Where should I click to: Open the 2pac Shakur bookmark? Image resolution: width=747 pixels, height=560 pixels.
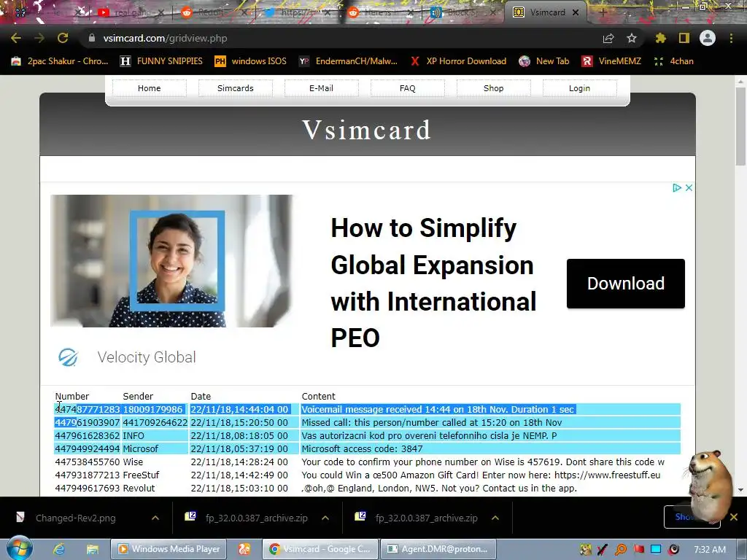(x=60, y=61)
